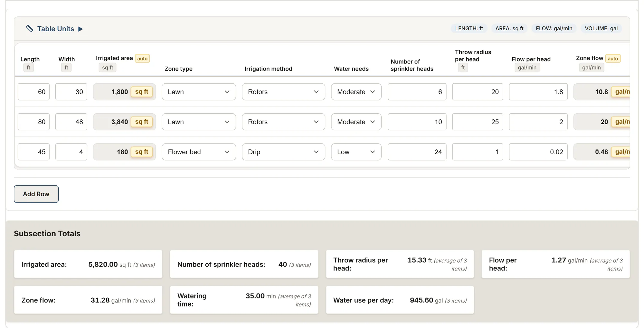Edit throw radius field showing 25
This screenshot has height=328, width=644.
[478, 122]
